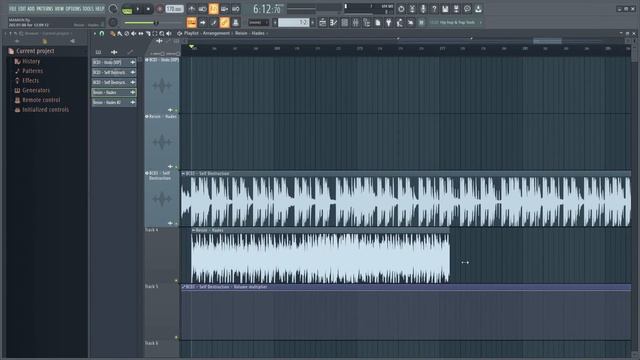The height and width of the screenshot is (360, 640).
Task: Click the record button
Action: point(160,9)
